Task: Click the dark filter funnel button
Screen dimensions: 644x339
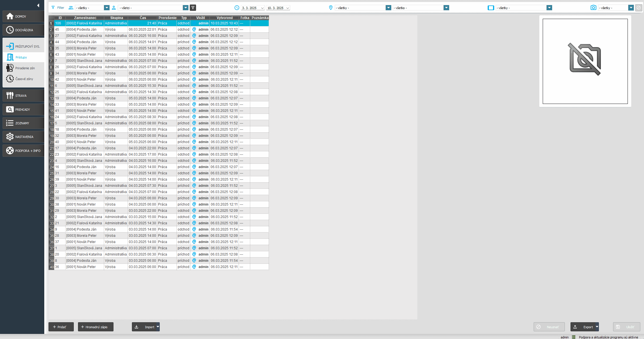Action: click(193, 8)
